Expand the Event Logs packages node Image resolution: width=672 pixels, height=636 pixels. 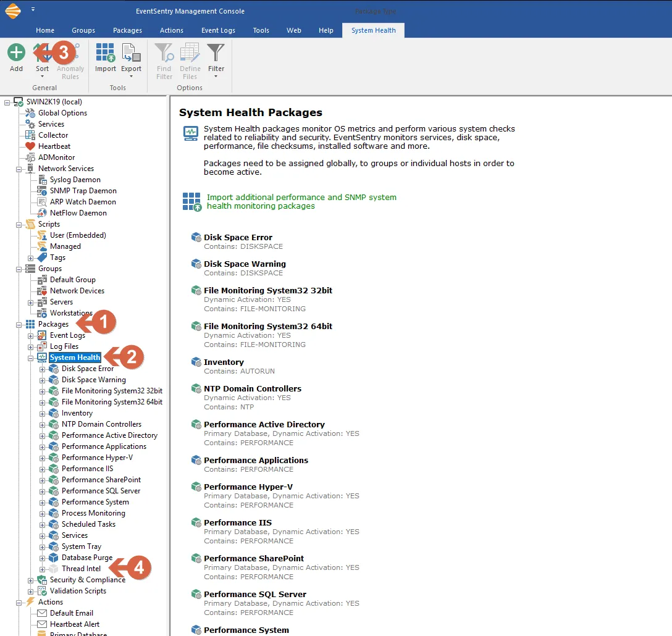(30, 335)
